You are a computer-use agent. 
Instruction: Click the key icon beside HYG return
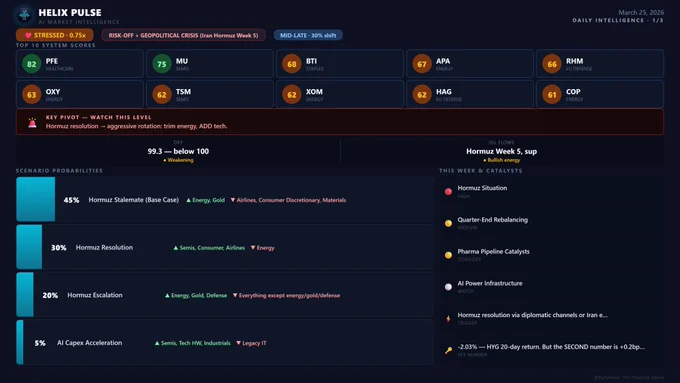pos(448,350)
